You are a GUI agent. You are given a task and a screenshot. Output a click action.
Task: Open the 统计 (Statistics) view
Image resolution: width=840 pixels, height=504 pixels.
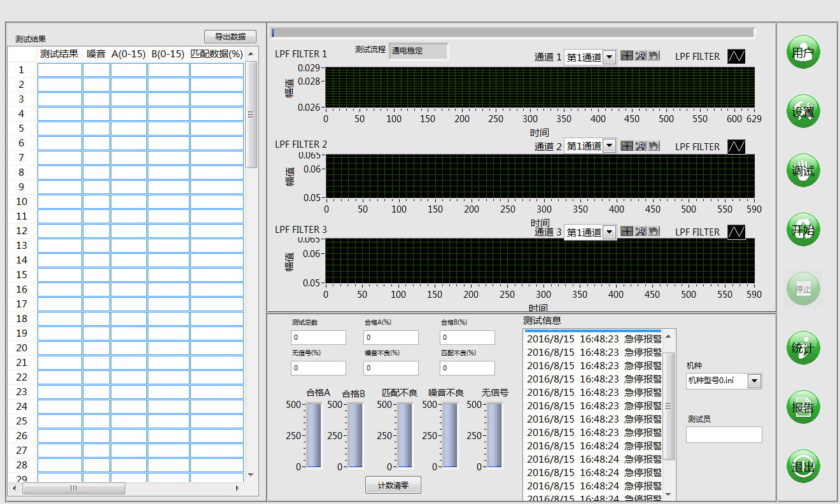coord(803,348)
